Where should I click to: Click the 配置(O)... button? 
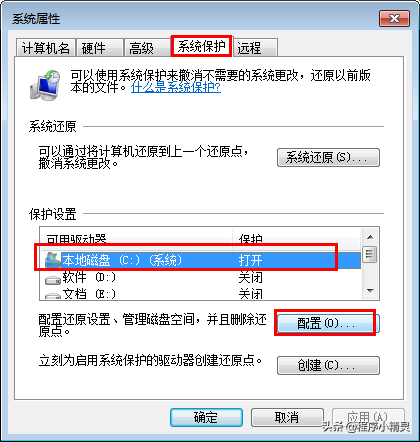pyautogui.click(x=326, y=323)
